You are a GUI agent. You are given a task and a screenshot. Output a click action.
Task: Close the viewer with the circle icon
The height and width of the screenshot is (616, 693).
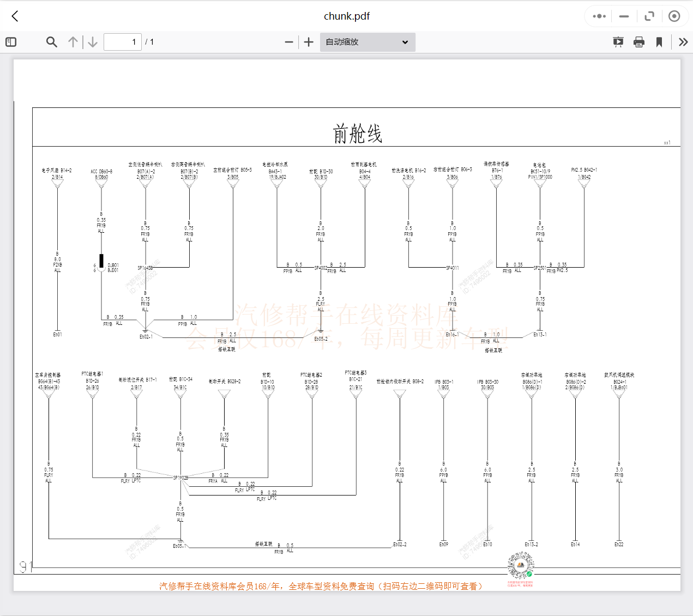[x=674, y=16]
